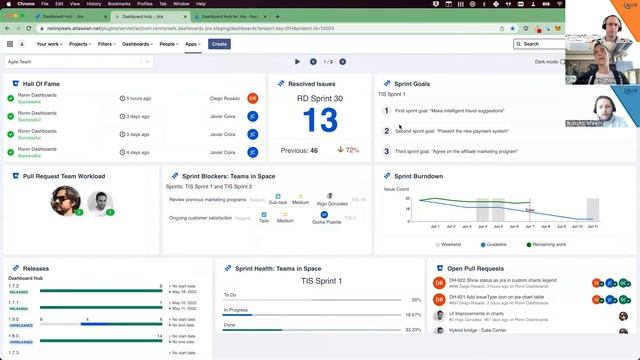Image resolution: width=640 pixels, height=360 pixels.
Task: Click the share icon in the address bar
Action: pyautogui.click(x=502, y=29)
